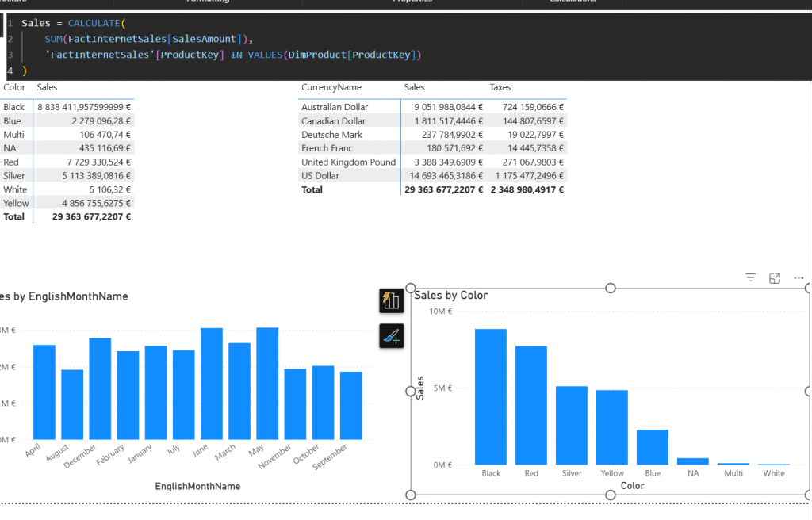Select the Yellow row in the color table
This screenshot has width=812, height=520.
[16, 203]
